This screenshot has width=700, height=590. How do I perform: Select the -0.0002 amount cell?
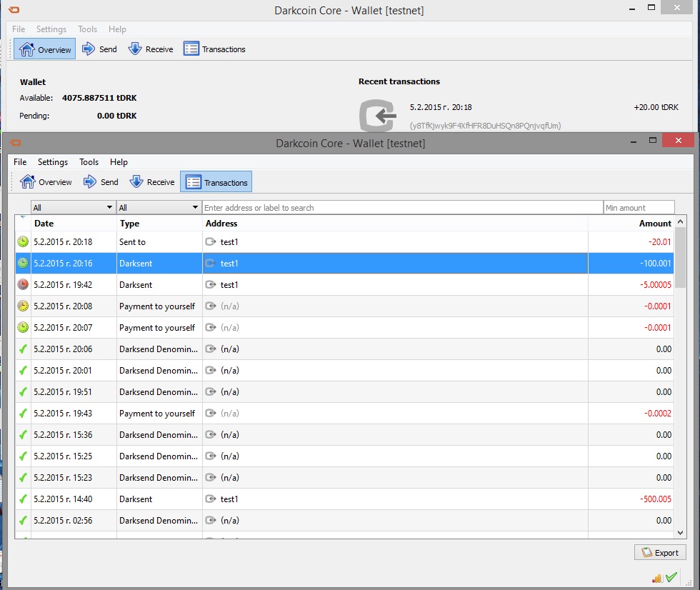coord(631,414)
